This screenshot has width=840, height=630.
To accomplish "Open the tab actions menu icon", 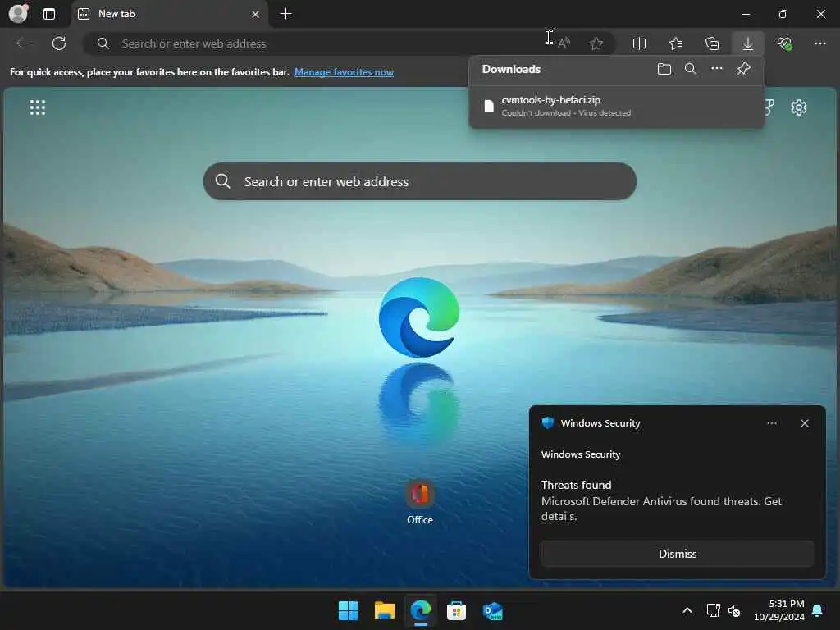I will [48, 14].
